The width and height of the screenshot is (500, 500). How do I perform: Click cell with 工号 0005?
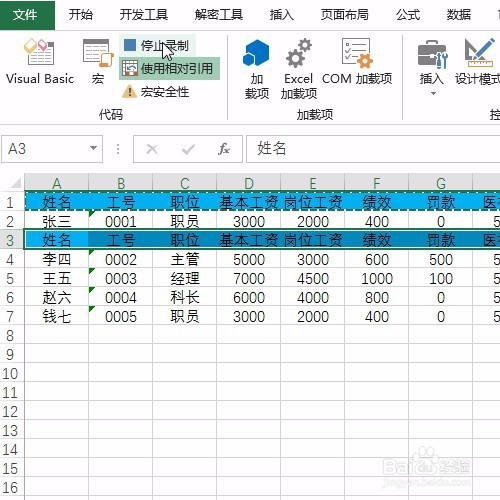click(x=121, y=316)
